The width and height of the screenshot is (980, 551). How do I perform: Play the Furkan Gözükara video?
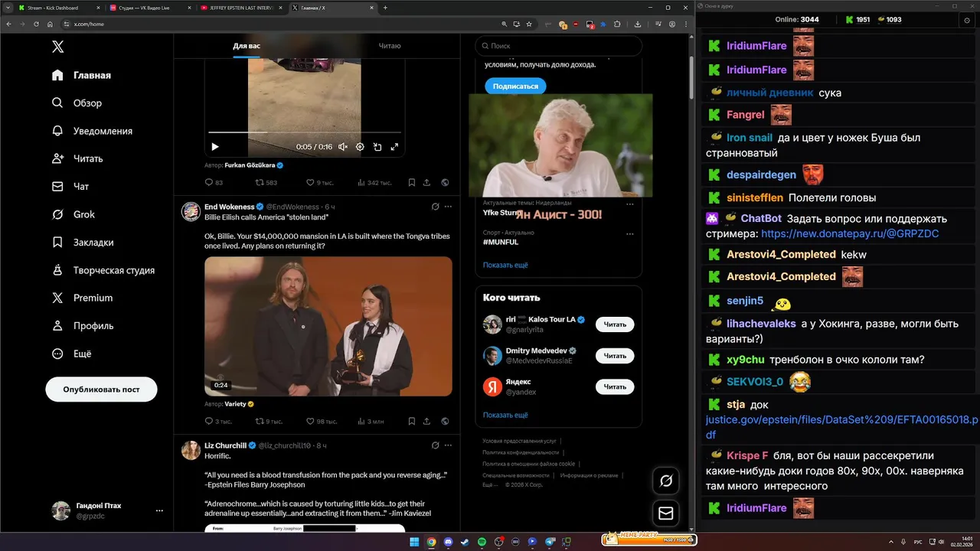click(215, 147)
